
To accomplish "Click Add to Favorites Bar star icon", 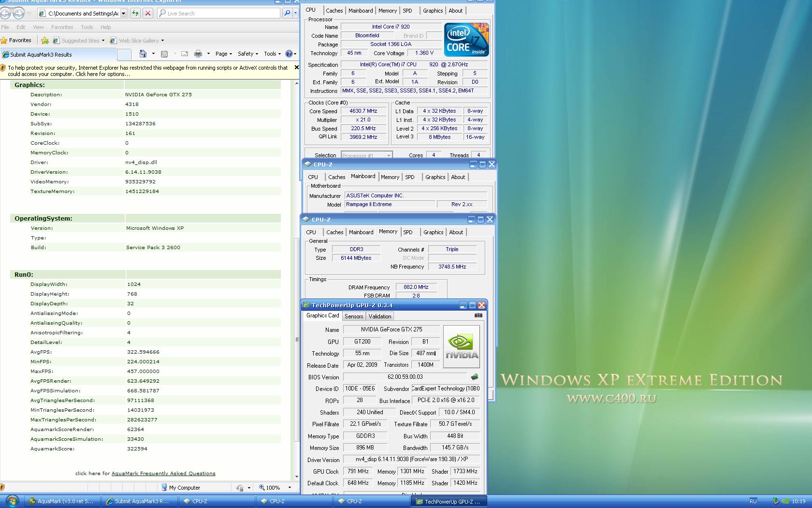I will [45, 40].
